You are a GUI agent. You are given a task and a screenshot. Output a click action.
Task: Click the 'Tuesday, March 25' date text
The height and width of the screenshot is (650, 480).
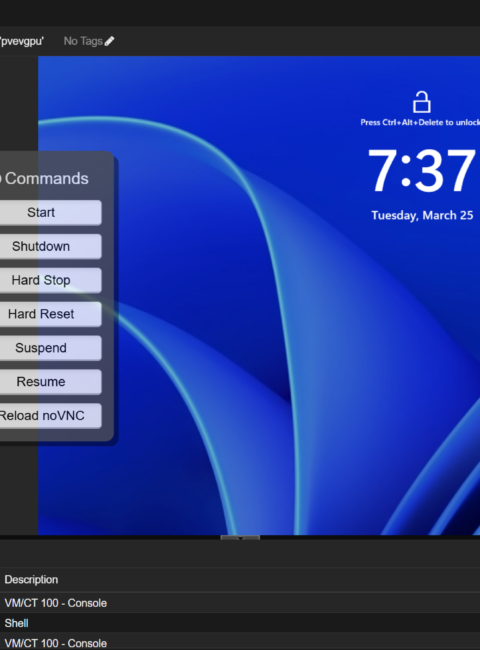tap(422, 216)
